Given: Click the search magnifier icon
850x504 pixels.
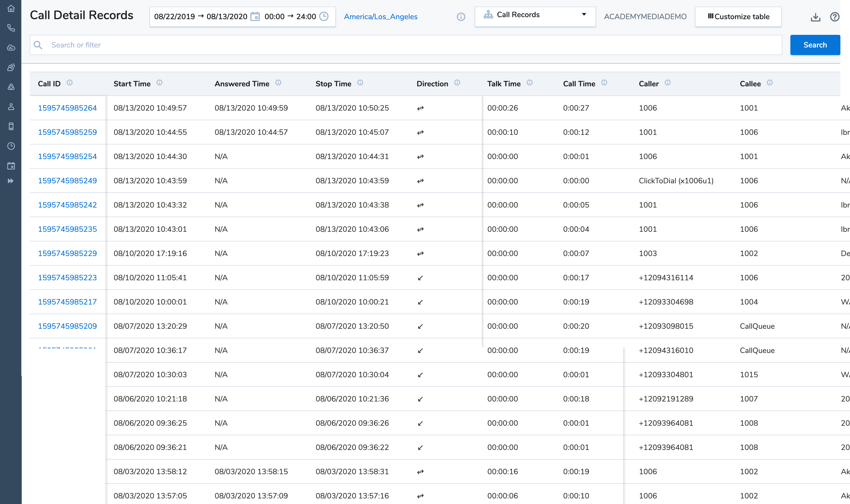Looking at the screenshot, I should coord(38,45).
